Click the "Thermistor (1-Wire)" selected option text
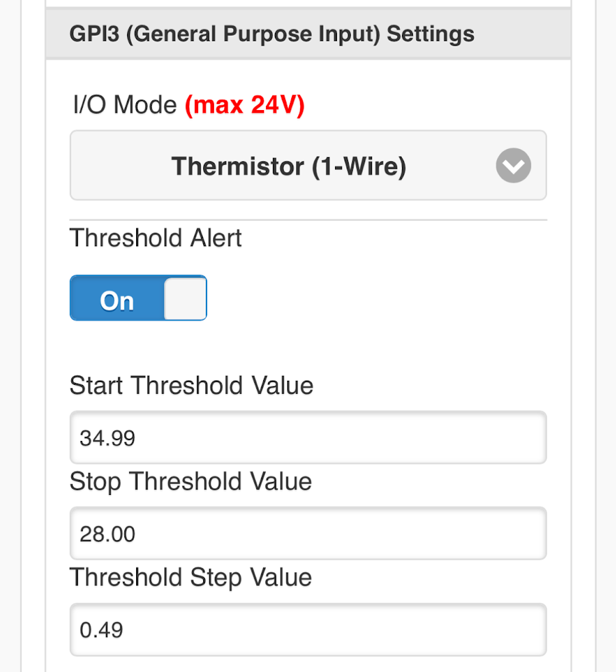This screenshot has height=672, width=616. (289, 166)
